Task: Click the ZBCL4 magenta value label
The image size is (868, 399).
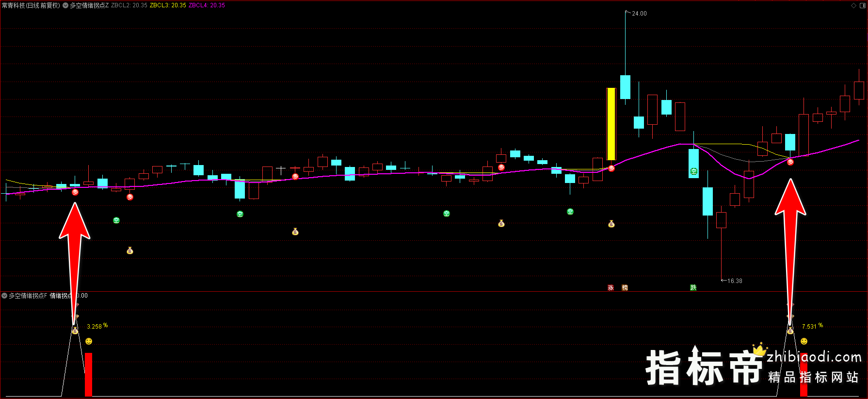Action: (x=207, y=5)
